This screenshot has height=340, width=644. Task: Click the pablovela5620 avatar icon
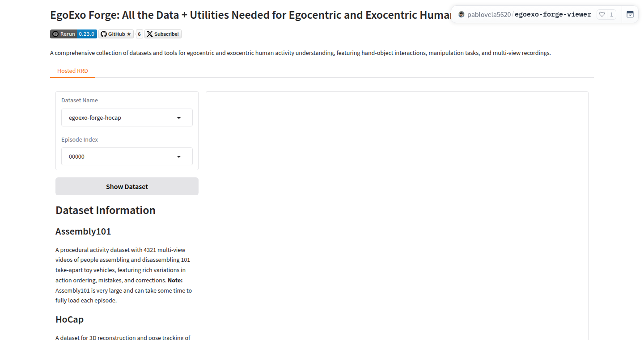coord(462,14)
